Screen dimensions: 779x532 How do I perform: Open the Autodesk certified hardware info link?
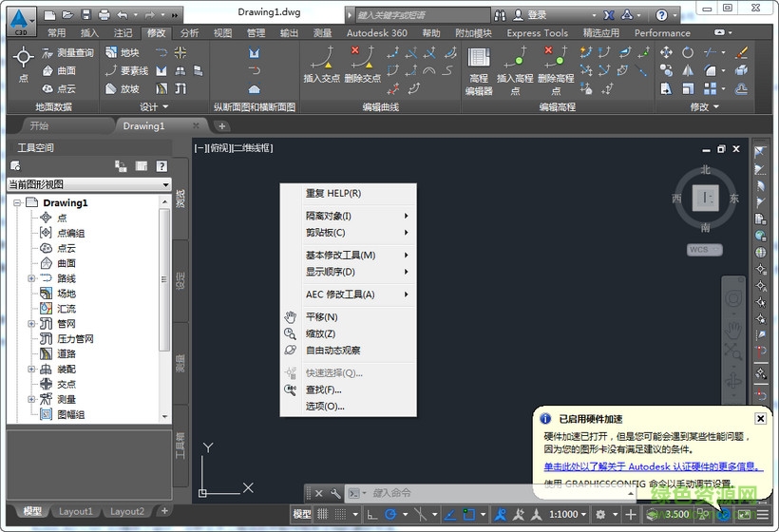pyautogui.click(x=653, y=466)
